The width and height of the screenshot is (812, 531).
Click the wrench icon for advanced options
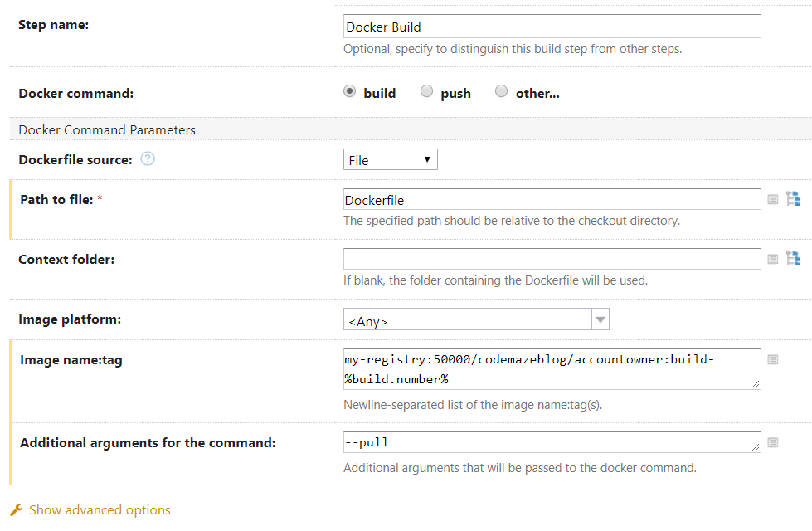tap(17, 510)
